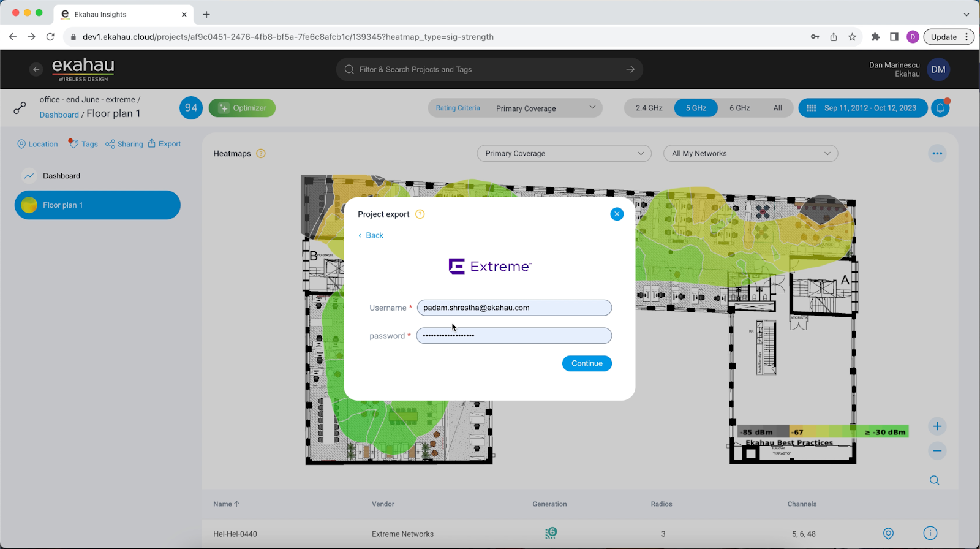
Task: Go back in browser history
Action: coord(13,37)
